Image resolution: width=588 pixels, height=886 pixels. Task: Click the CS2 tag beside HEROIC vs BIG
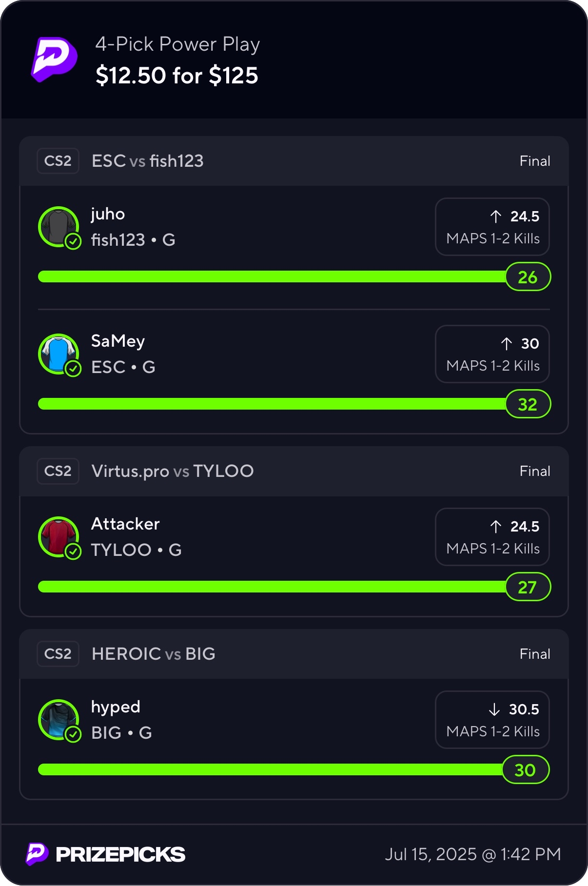(x=58, y=654)
